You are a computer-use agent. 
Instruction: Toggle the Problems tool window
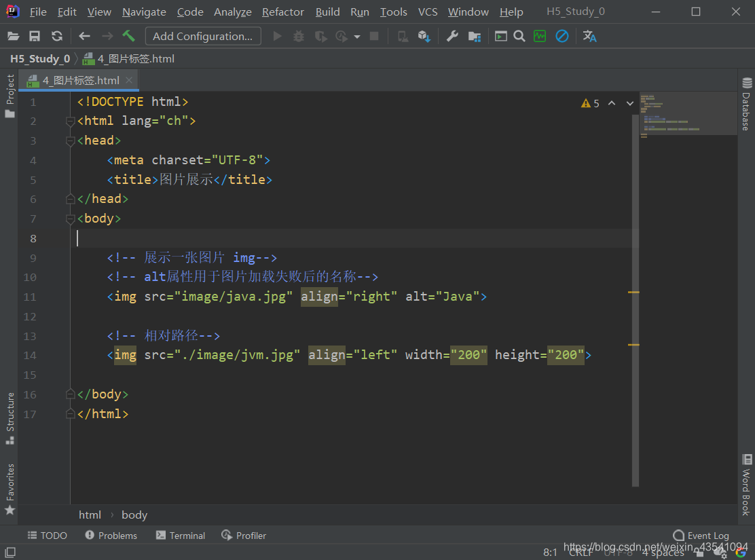coord(111,536)
